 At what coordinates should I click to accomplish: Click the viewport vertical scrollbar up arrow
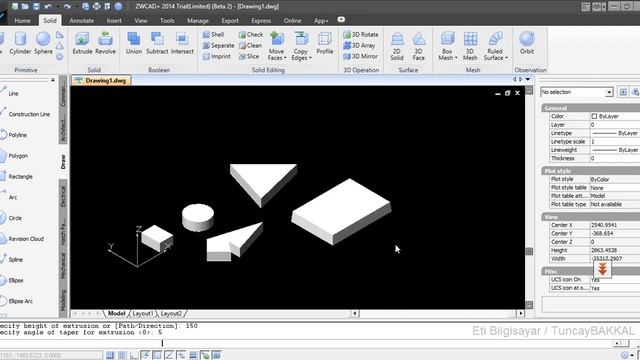point(529,90)
